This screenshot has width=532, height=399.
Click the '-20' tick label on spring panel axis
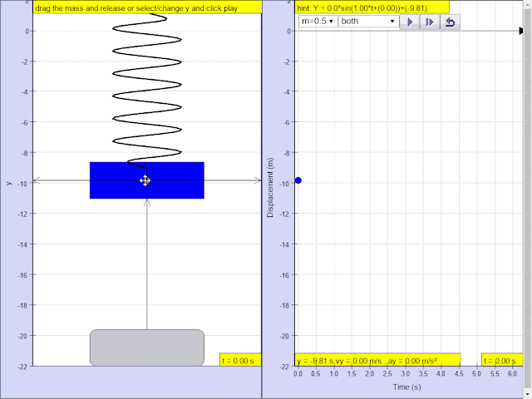tap(22, 336)
